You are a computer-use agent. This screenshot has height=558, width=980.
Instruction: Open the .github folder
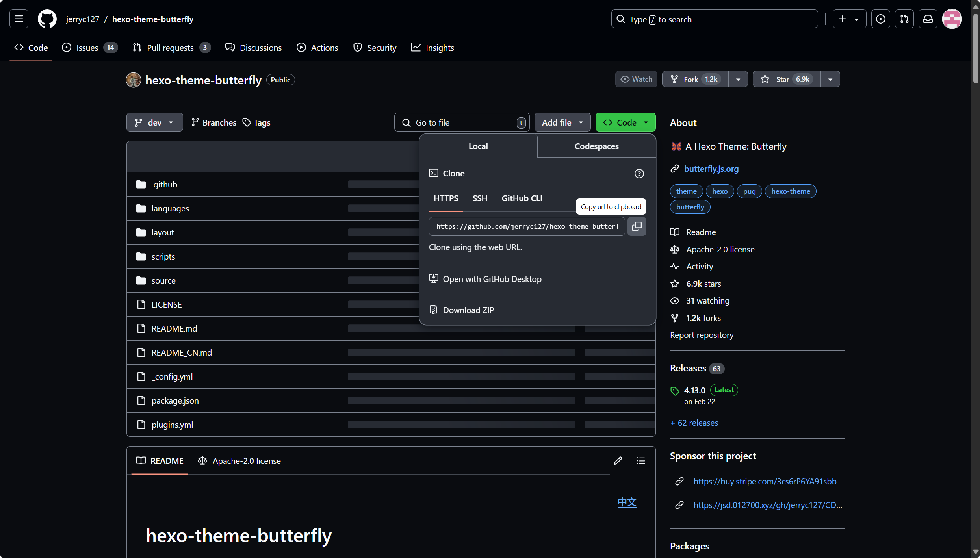pyautogui.click(x=164, y=184)
